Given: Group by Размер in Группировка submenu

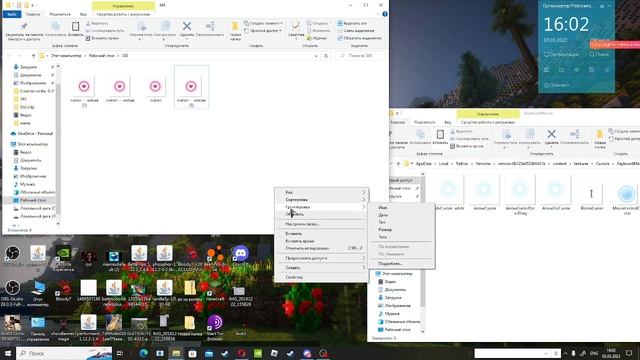Looking at the screenshot, I should (400, 230).
